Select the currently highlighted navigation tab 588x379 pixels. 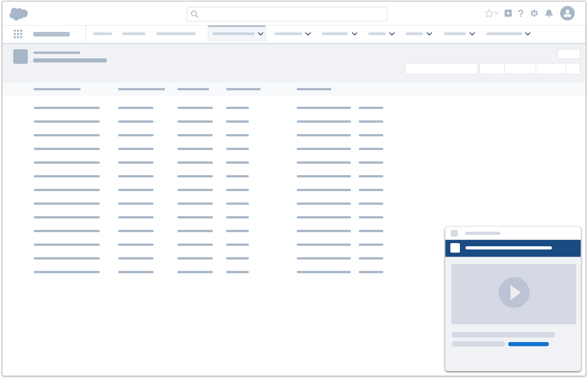point(233,34)
